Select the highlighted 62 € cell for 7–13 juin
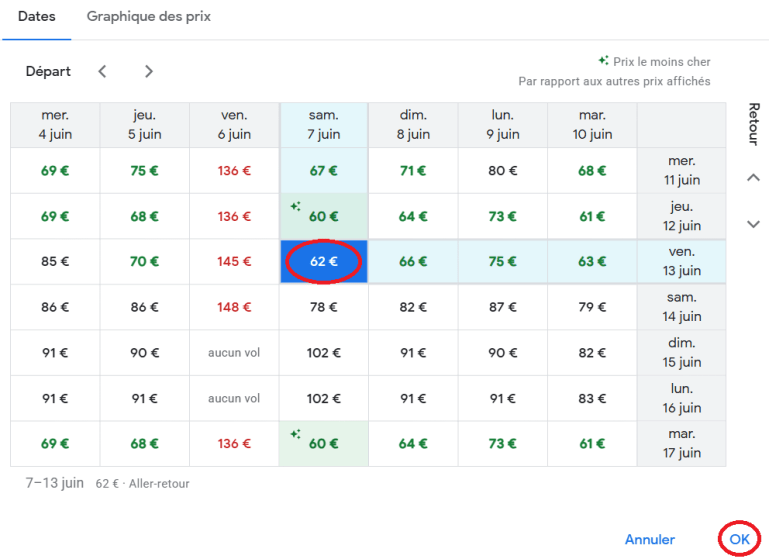This screenshot has width=769, height=559. [323, 262]
